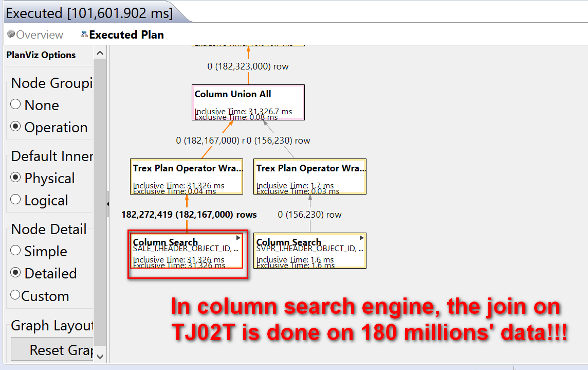Image resolution: width=588 pixels, height=370 pixels.
Task: Expand the SALE_I Column Search node arrow
Action: point(238,238)
